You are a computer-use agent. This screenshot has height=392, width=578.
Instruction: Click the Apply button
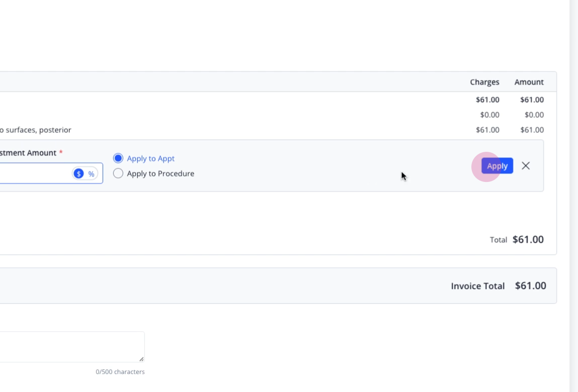coord(497,166)
